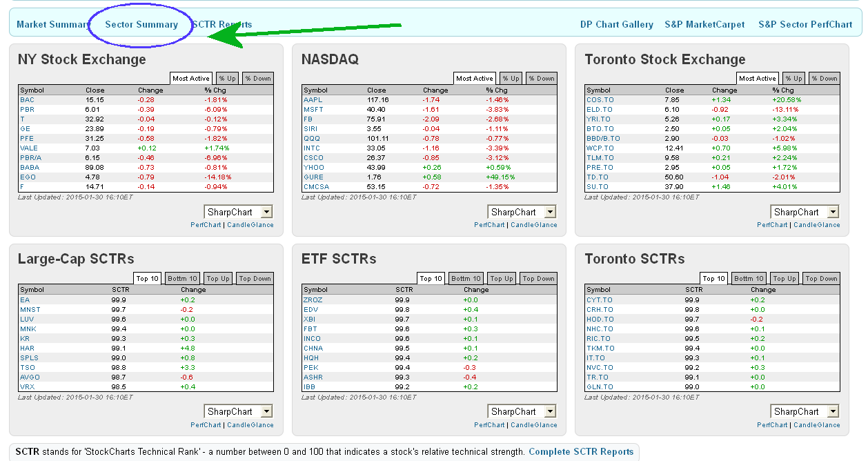Viewport: 868px width, 461px height.
Task: Open PerfChart link under Large-Cap SCTRs
Action: click(x=206, y=425)
